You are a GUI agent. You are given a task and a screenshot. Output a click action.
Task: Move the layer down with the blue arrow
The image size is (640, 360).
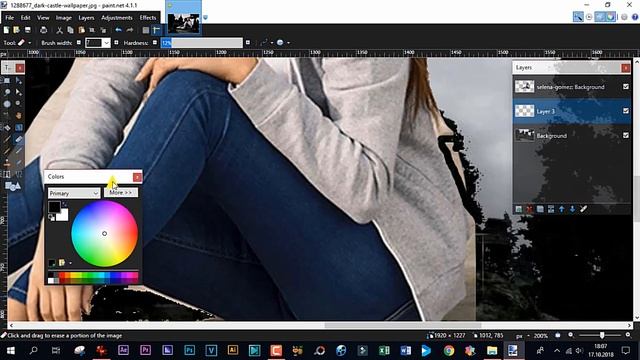[572, 209]
